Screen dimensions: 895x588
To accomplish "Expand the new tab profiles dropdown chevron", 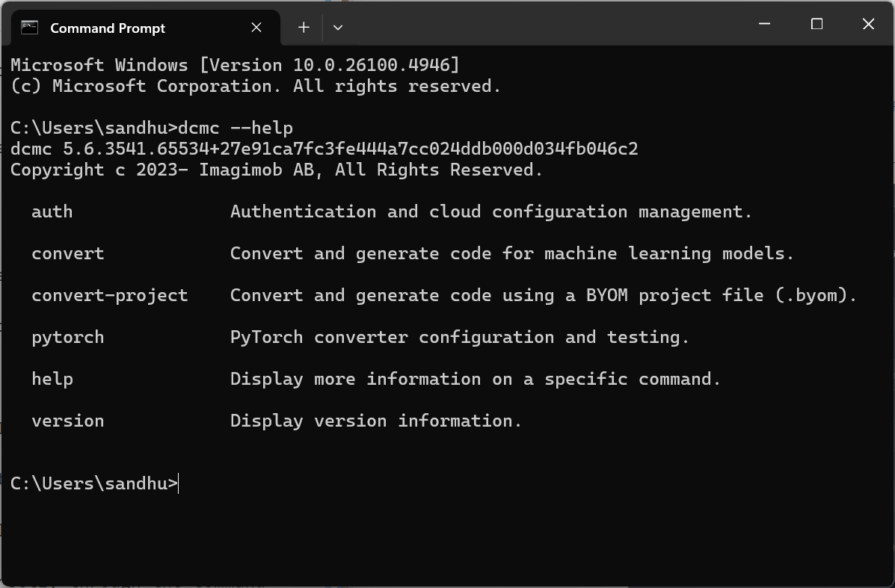I will coord(338,28).
